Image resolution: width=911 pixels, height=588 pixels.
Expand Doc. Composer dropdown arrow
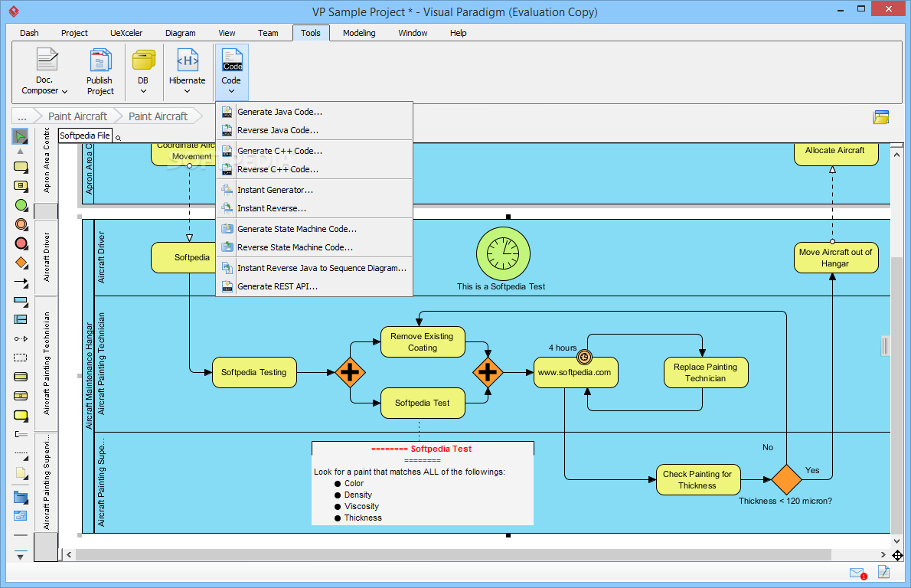64,91
